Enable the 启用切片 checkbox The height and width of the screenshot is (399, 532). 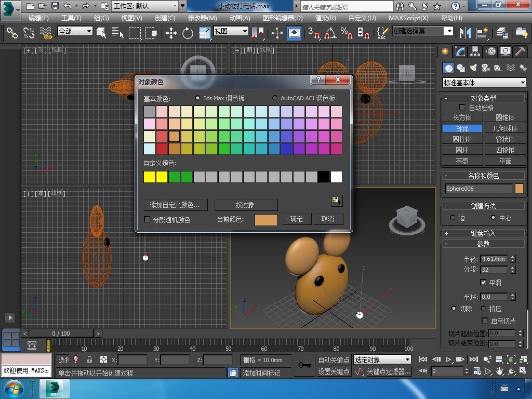(485, 321)
